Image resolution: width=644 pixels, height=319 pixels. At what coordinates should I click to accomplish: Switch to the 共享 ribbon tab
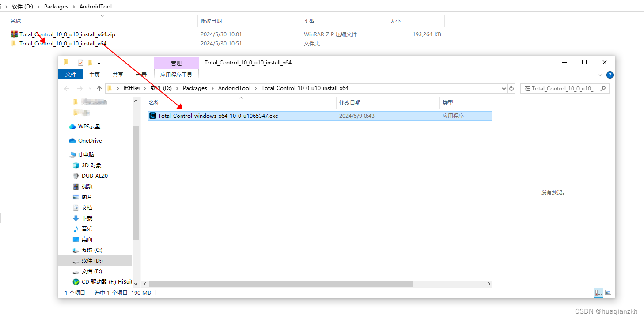[x=118, y=75]
